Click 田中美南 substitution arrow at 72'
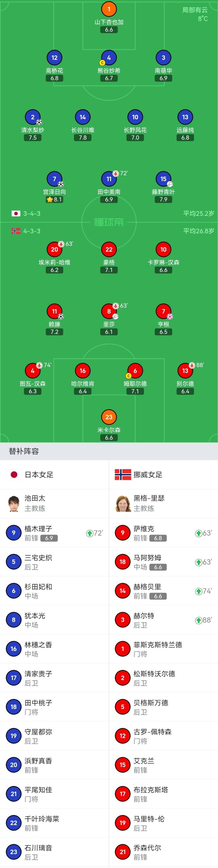Image resolution: width=218 pixels, height=868 pixels. coord(116,173)
